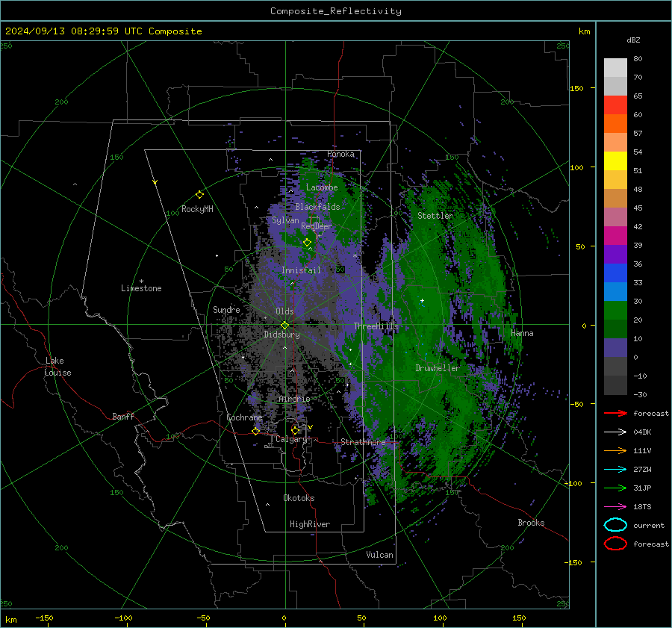Click the Ponoka city label

(340, 154)
